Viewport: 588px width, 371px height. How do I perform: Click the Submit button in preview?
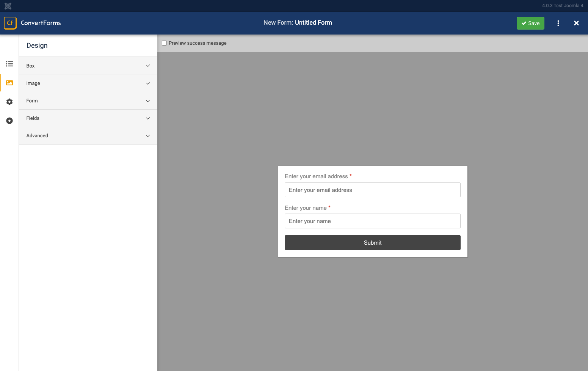372,243
